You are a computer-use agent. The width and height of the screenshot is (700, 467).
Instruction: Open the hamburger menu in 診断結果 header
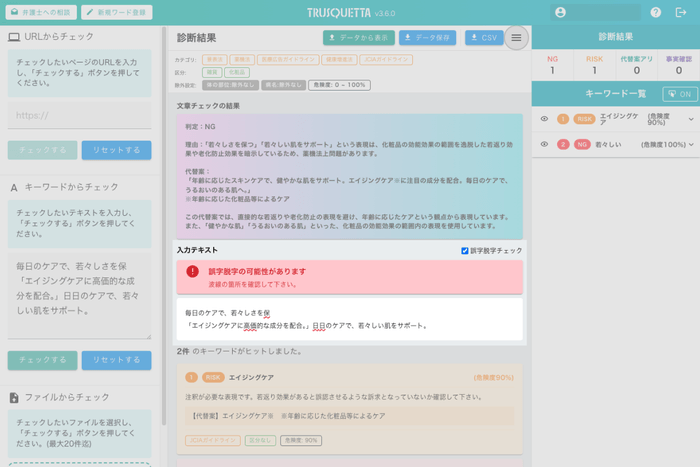click(x=516, y=38)
